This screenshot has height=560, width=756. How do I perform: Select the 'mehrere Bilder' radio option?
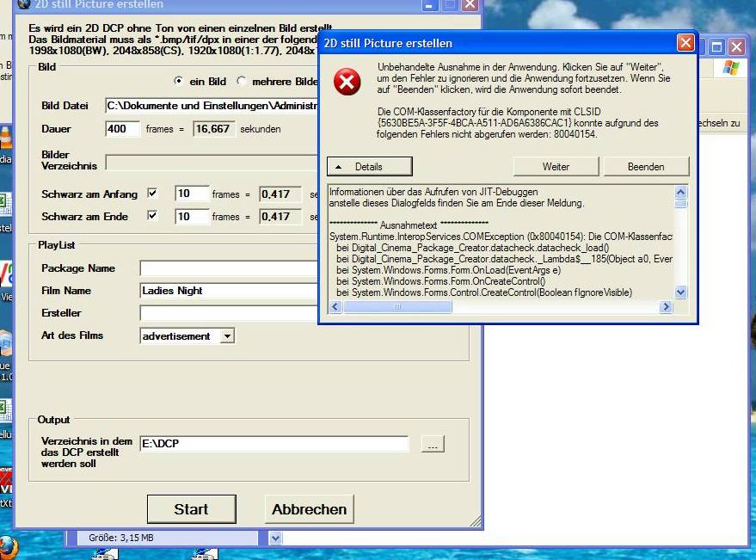pyautogui.click(x=242, y=82)
